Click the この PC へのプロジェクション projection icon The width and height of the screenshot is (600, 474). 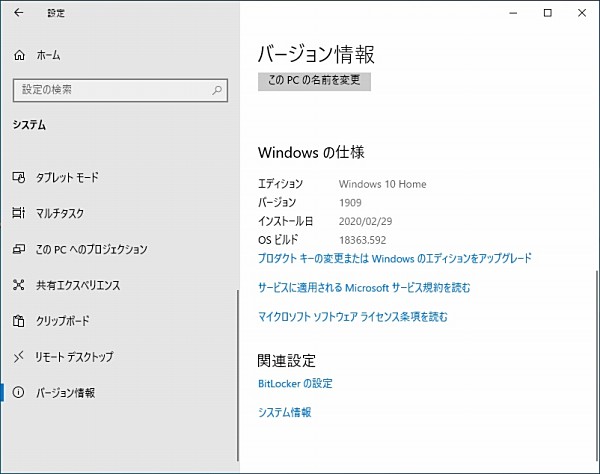[x=19, y=249]
